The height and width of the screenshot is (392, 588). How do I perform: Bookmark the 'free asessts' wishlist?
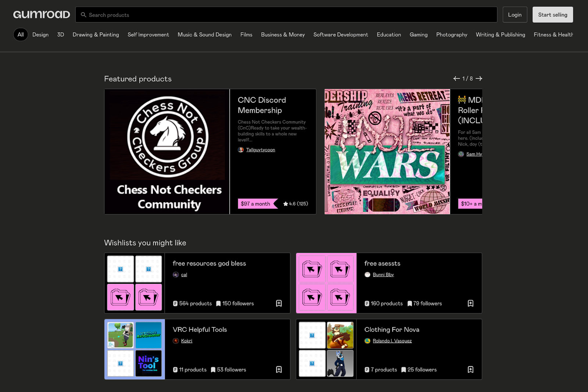click(470, 303)
